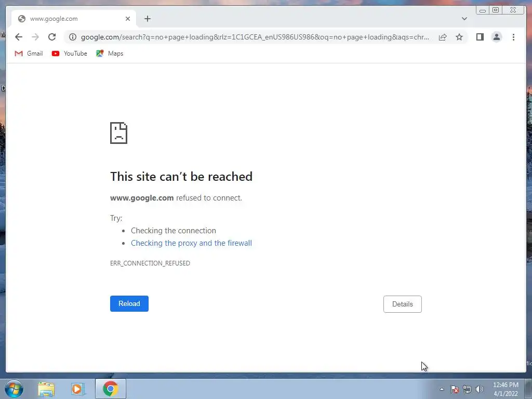Image resolution: width=532 pixels, height=399 pixels.
Task: Click the Details button
Action: (403, 304)
